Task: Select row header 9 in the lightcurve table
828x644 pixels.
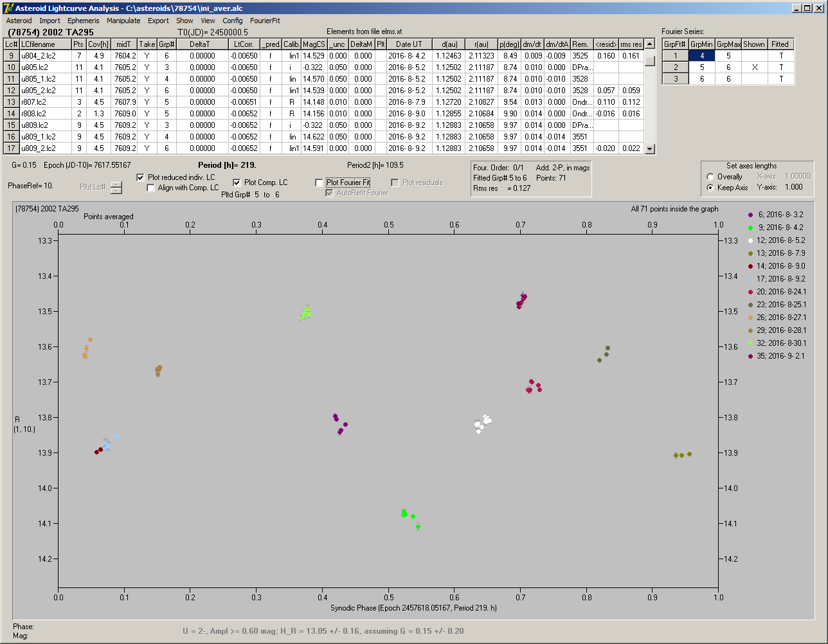Action: coord(11,56)
